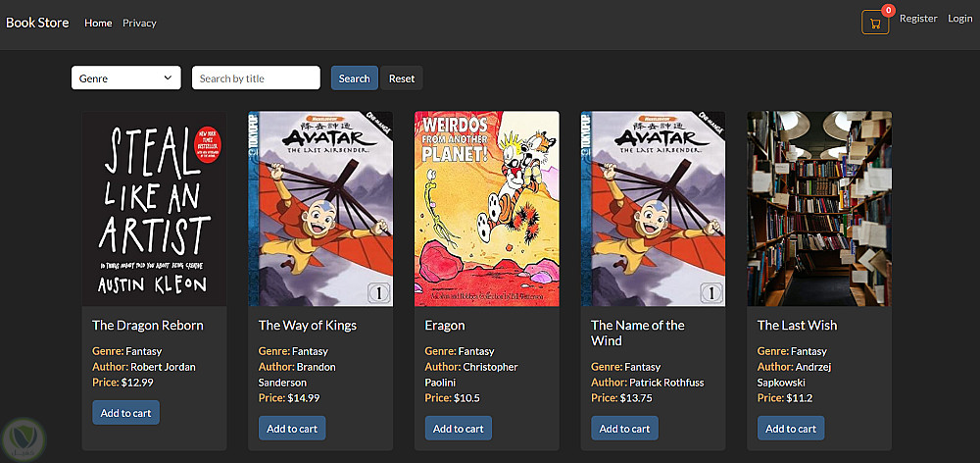
Task: Click the library bookshelf cover image
Action: [819, 209]
